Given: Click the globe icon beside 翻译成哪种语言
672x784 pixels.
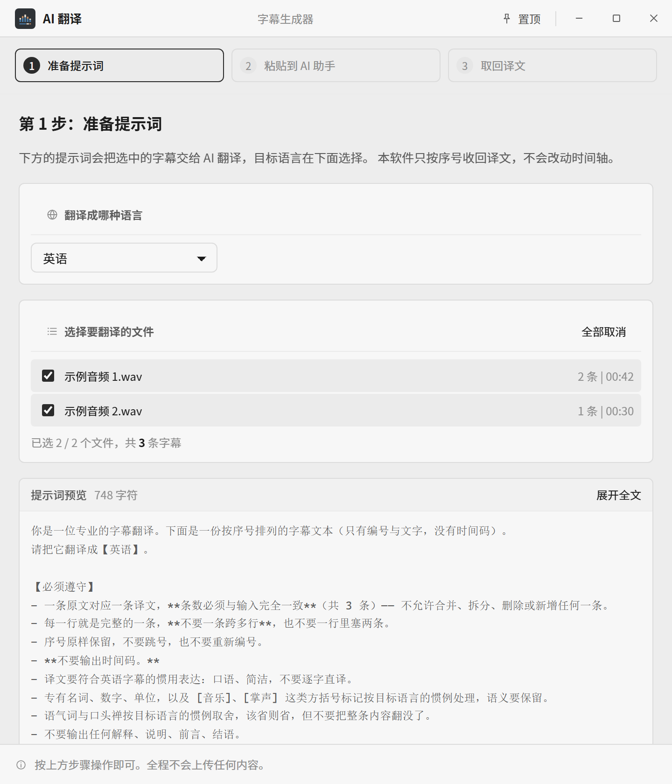Looking at the screenshot, I should pos(52,215).
